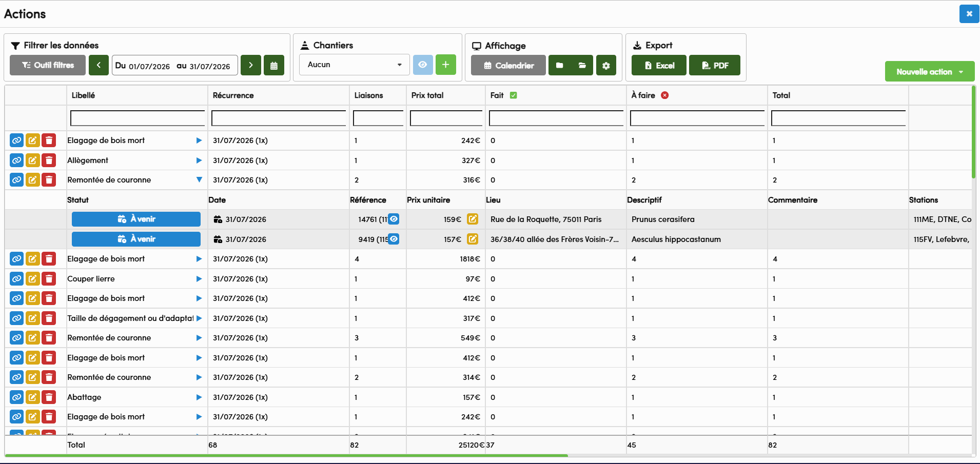This screenshot has height=464, width=980.
Task: Click the green horizontal scrollbar
Action: (x=286, y=455)
